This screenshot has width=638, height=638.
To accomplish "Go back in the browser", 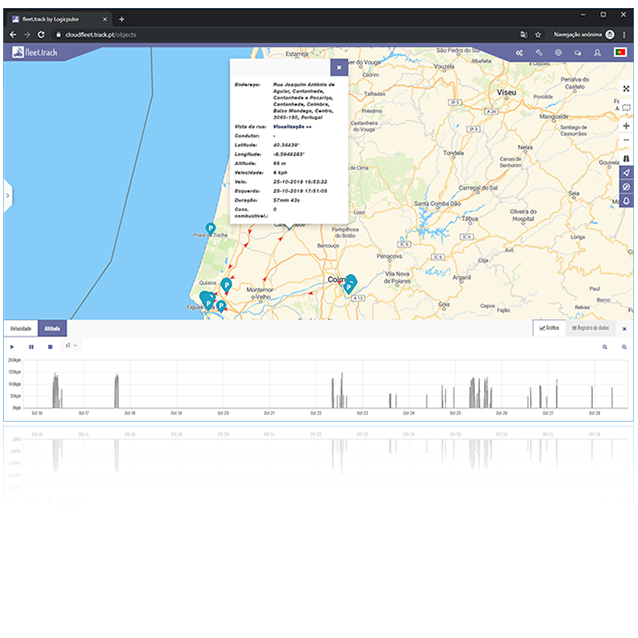I will coord(13,35).
